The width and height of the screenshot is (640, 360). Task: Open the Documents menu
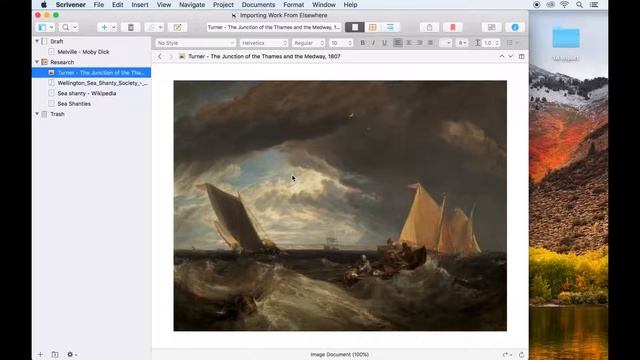coord(258,5)
